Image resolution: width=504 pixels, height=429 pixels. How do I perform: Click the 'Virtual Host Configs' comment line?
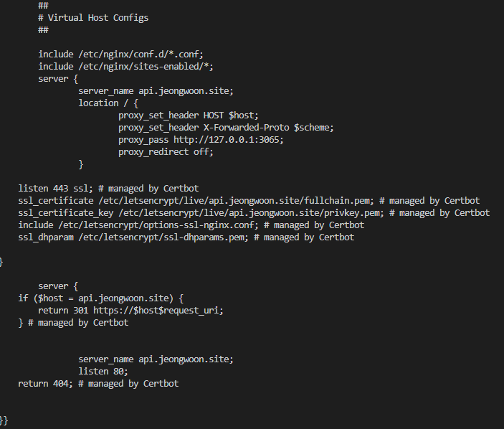tap(93, 18)
